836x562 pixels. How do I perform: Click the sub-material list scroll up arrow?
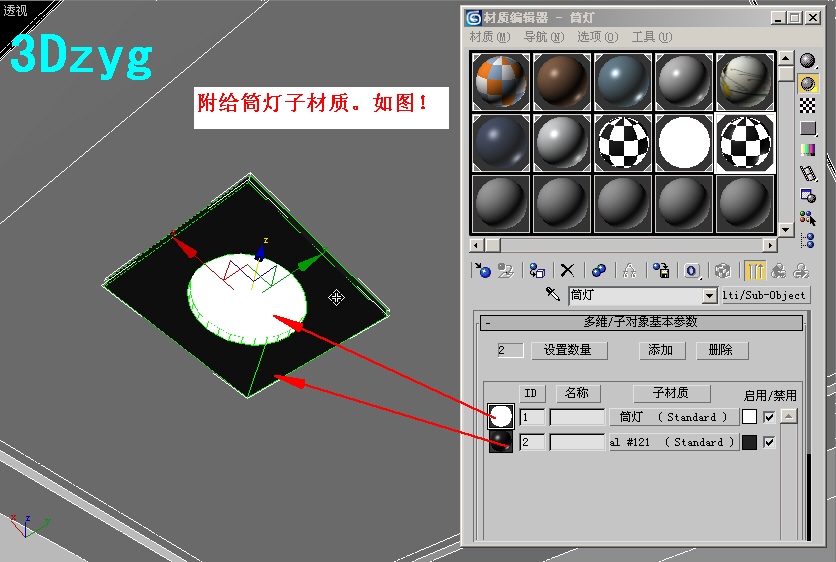point(789,416)
